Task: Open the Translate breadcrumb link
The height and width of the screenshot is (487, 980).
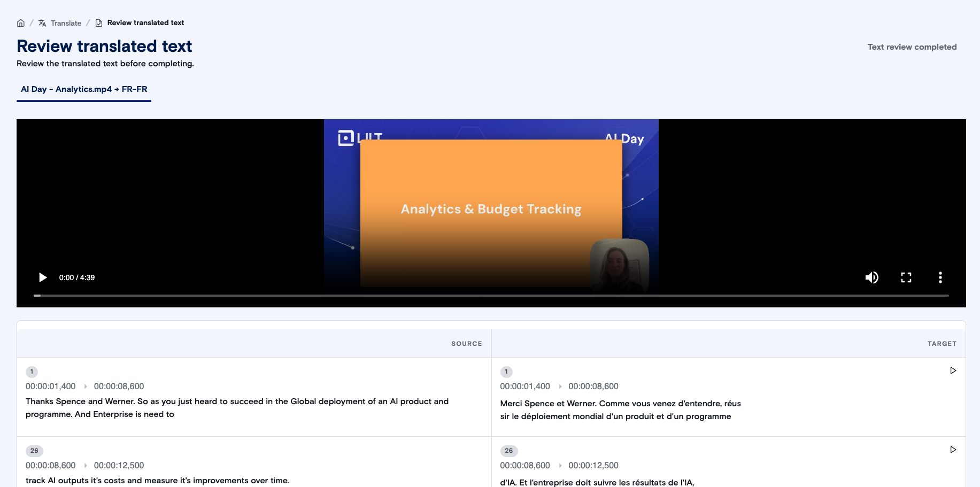Action: click(x=66, y=23)
